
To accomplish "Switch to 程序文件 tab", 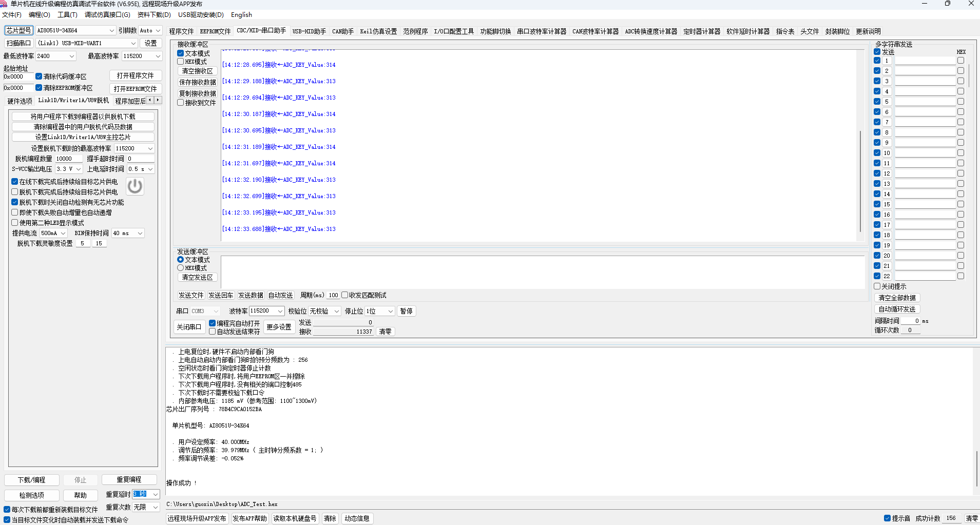I will (181, 31).
